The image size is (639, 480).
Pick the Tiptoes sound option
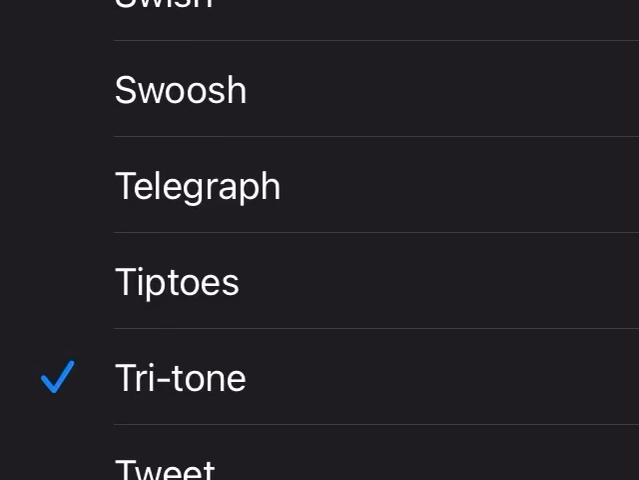320,282
